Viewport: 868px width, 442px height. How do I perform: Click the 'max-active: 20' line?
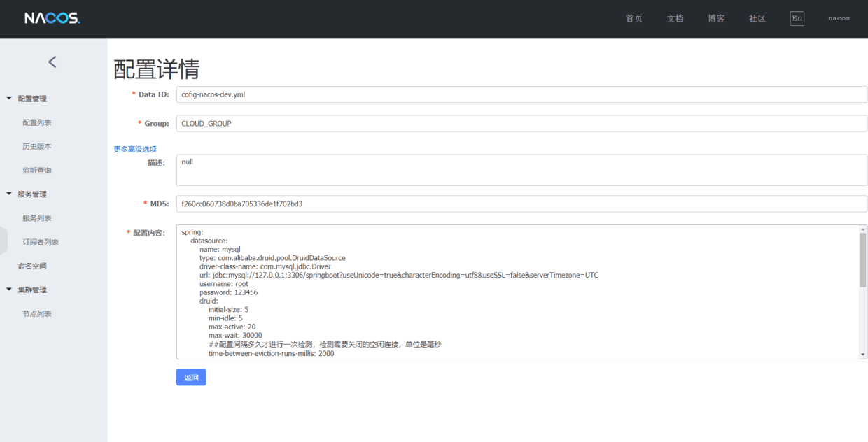point(232,327)
